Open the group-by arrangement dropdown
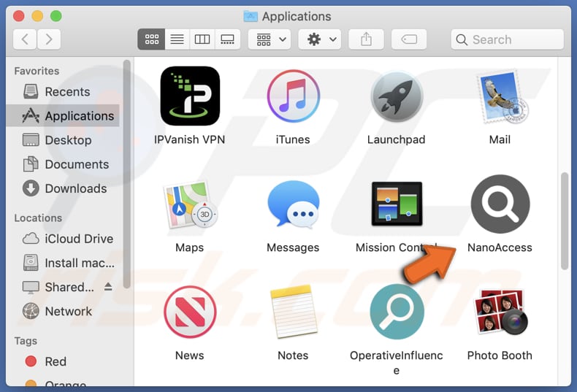Image resolution: width=577 pixels, height=392 pixels. (x=270, y=39)
